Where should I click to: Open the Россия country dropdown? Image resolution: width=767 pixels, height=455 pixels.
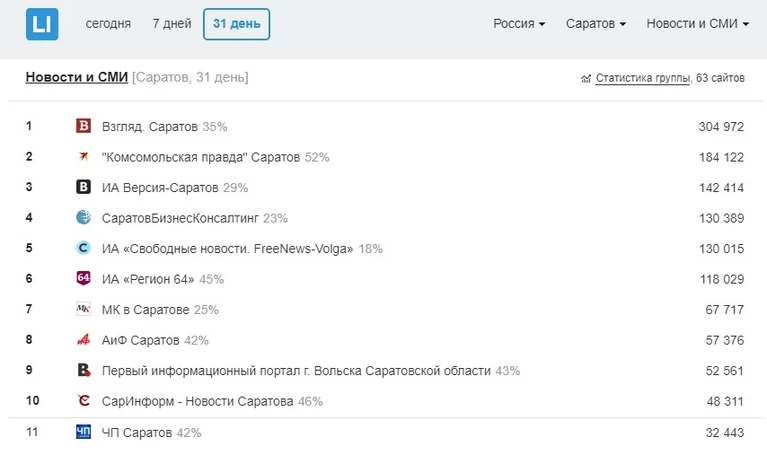point(519,23)
